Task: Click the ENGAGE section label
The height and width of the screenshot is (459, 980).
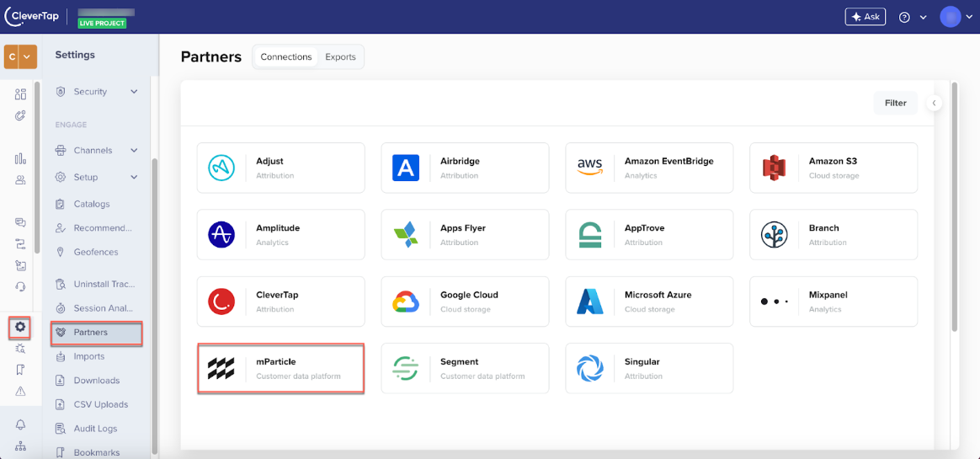Action: (71, 125)
